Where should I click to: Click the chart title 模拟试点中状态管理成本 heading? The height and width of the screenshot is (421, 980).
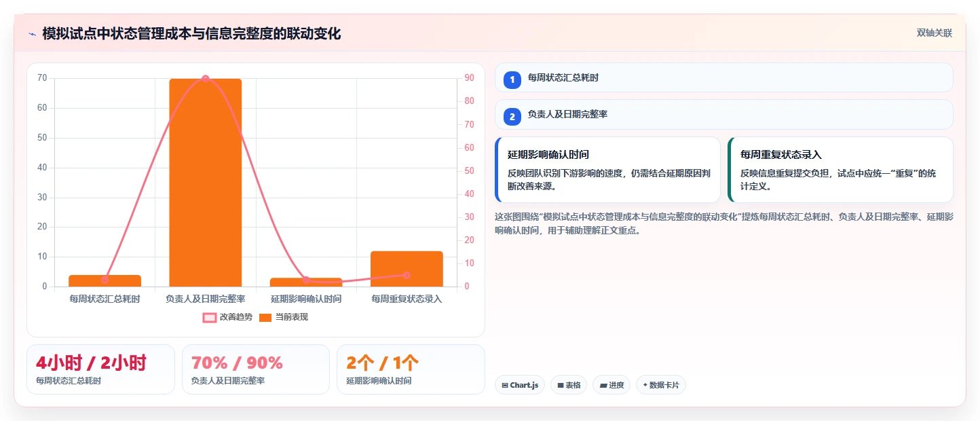click(191, 33)
